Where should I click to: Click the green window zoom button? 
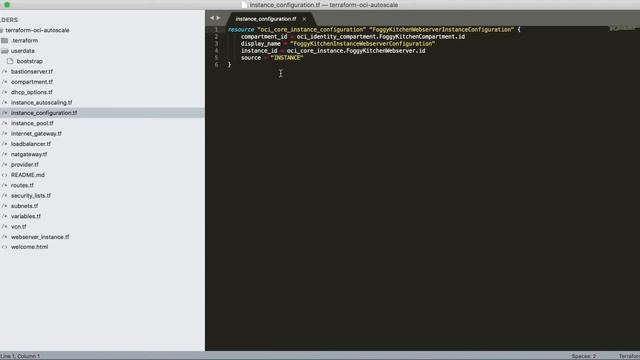point(7,5)
